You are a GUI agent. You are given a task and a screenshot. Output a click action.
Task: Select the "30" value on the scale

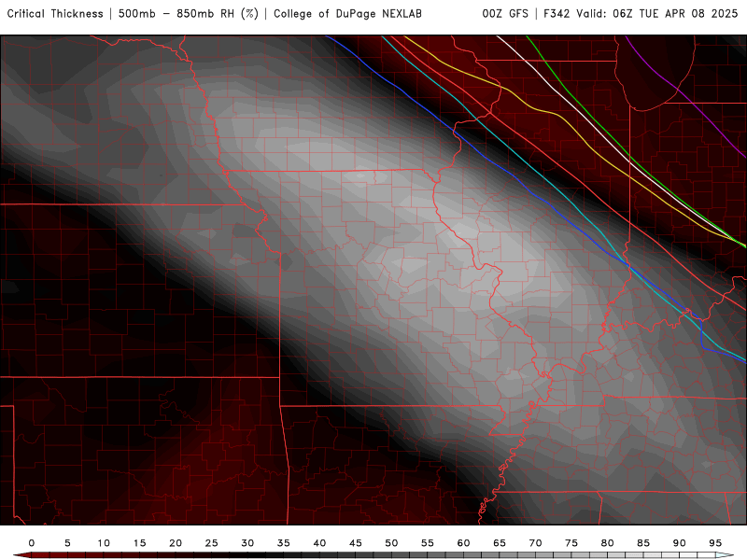(247, 543)
